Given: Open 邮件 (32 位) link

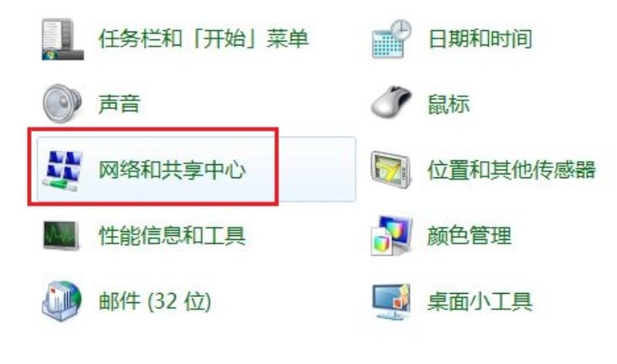Looking at the screenshot, I should pyautogui.click(x=155, y=302).
